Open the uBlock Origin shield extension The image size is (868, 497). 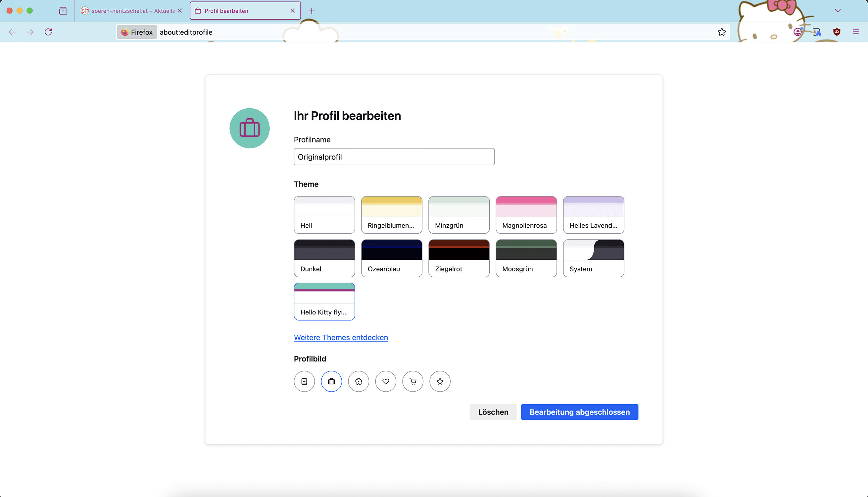pos(837,32)
